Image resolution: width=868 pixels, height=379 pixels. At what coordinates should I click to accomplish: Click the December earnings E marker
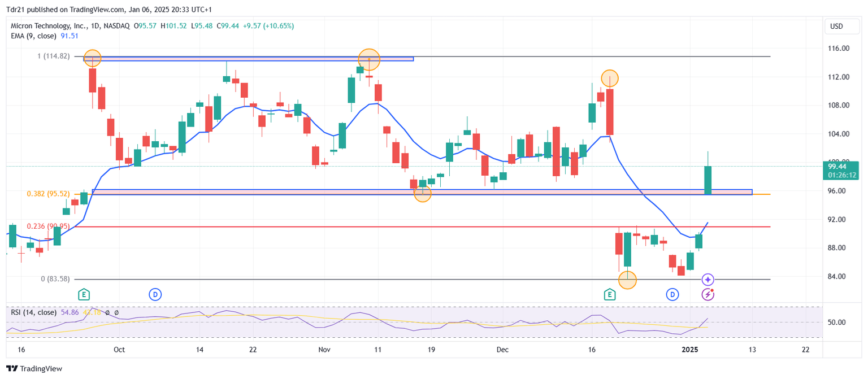[x=609, y=294]
